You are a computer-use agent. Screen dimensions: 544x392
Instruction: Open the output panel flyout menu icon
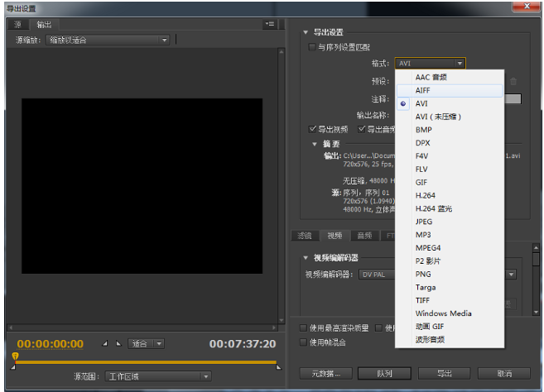(x=269, y=25)
